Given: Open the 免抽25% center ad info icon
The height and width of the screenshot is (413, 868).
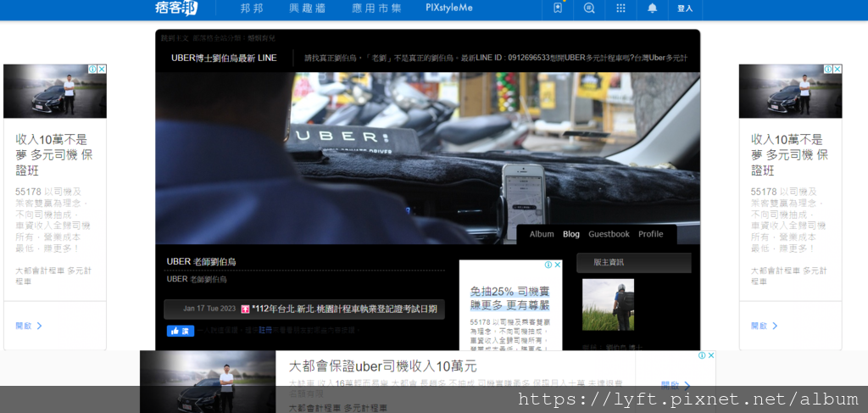Looking at the screenshot, I should click(x=548, y=265).
